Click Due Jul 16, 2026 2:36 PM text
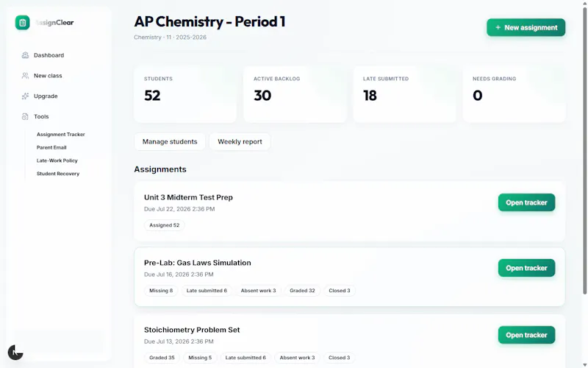The height and width of the screenshot is (368, 588). 179,274
